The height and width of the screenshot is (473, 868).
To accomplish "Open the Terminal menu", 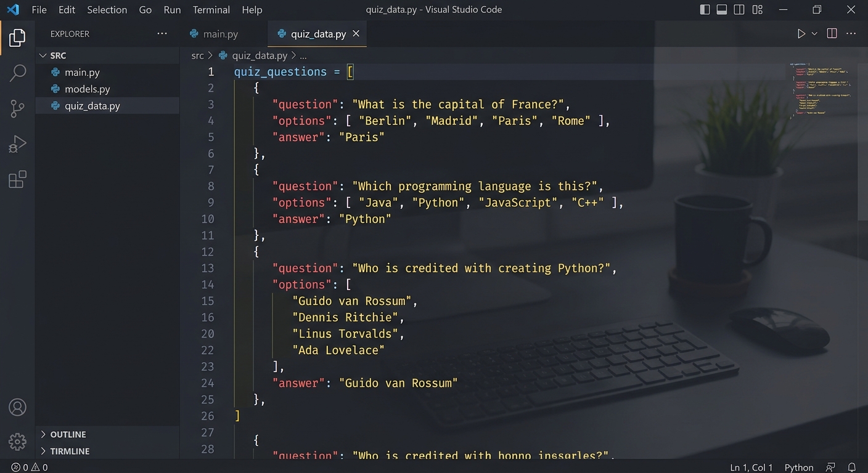I will tap(211, 9).
